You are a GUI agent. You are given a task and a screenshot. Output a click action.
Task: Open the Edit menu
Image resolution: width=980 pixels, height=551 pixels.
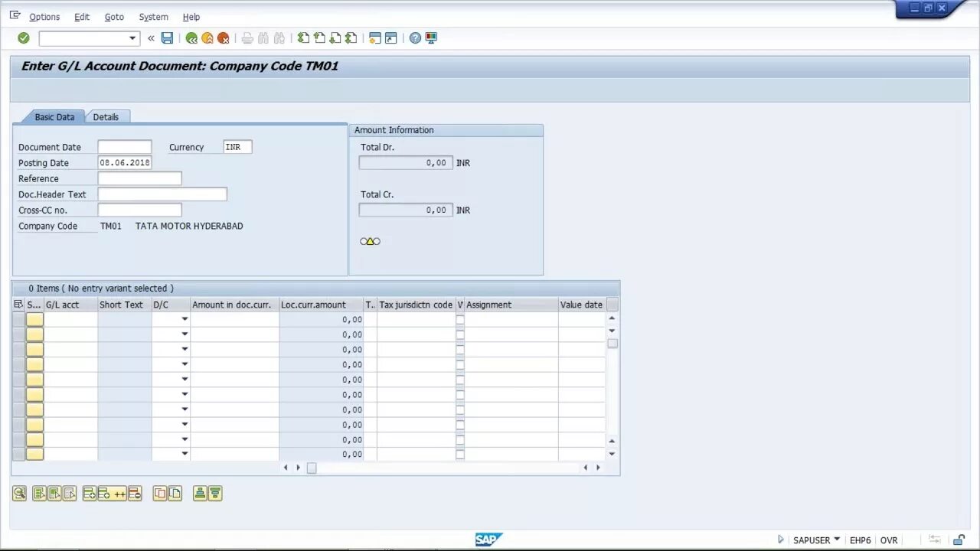(x=82, y=17)
